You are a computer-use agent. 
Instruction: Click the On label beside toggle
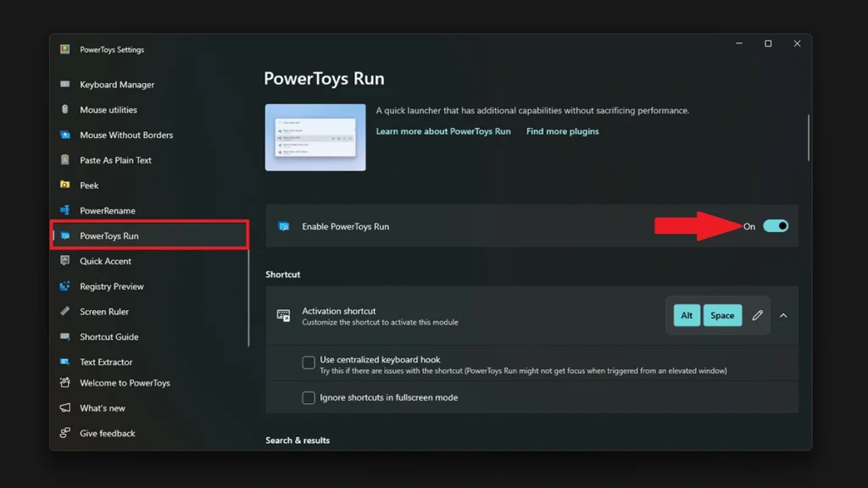pyautogui.click(x=749, y=226)
